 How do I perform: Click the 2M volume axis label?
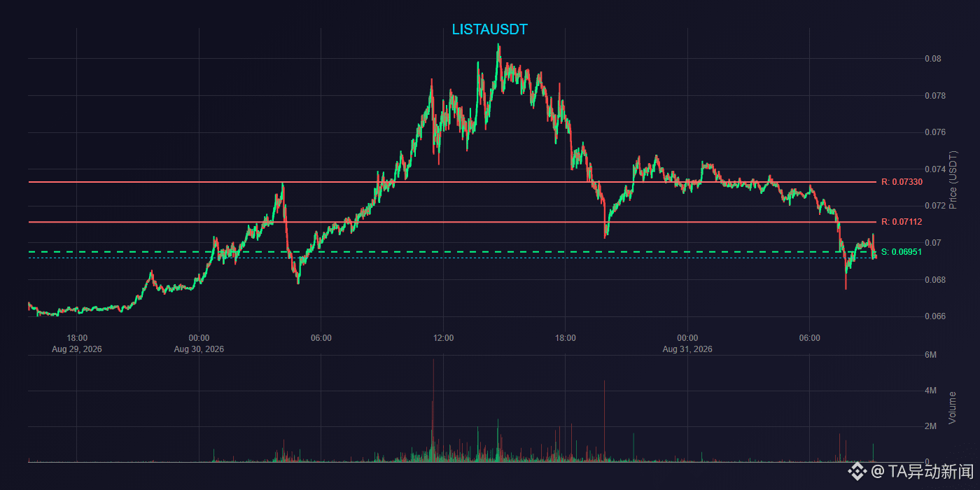pyautogui.click(x=931, y=427)
